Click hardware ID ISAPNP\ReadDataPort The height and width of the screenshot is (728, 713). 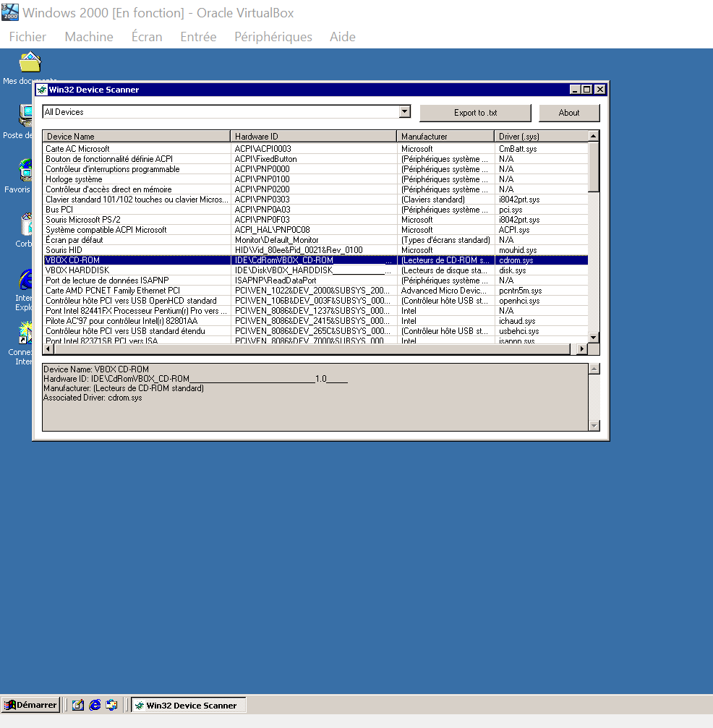tap(276, 281)
